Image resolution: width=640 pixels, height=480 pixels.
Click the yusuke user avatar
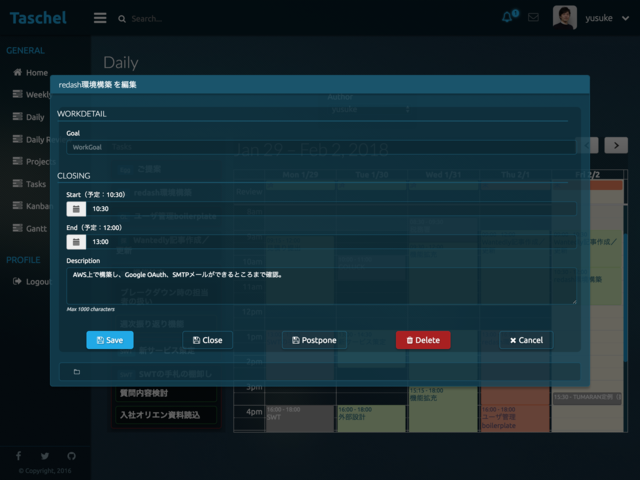tap(565, 18)
